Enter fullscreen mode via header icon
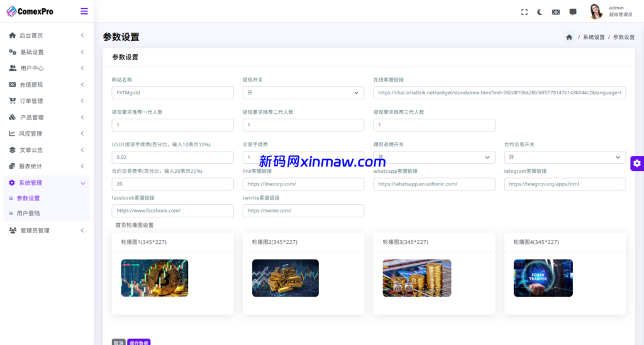 point(525,12)
